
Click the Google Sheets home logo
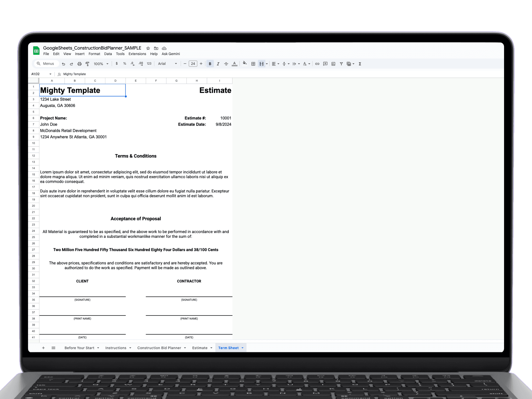36,51
